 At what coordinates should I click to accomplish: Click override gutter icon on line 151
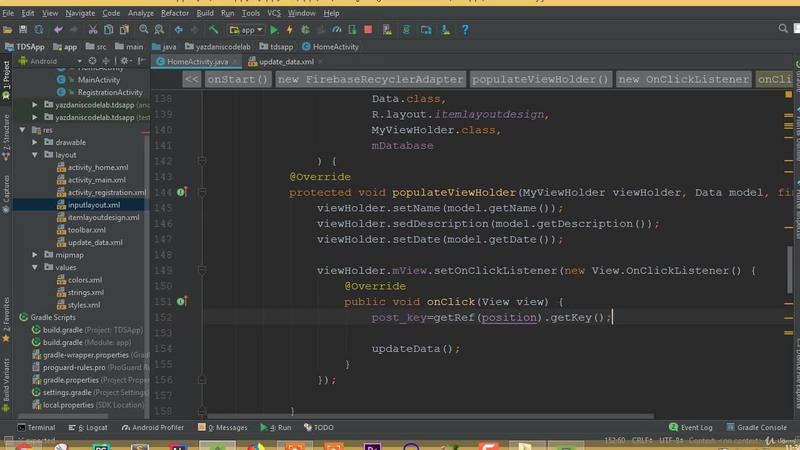[182, 302]
